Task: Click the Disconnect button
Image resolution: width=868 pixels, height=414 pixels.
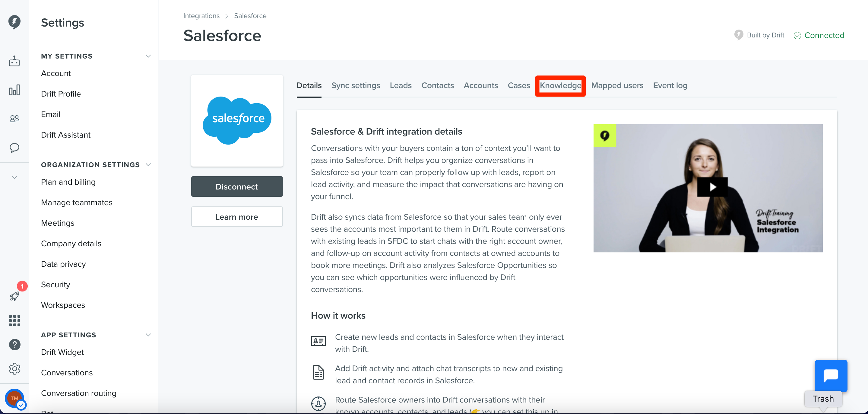Action: 236,186
